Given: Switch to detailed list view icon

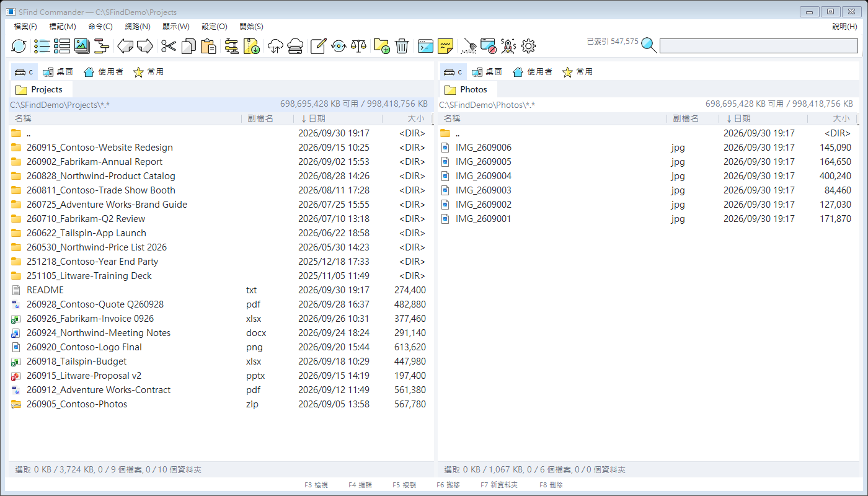Looking at the screenshot, I should pyautogui.click(x=62, y=46).
